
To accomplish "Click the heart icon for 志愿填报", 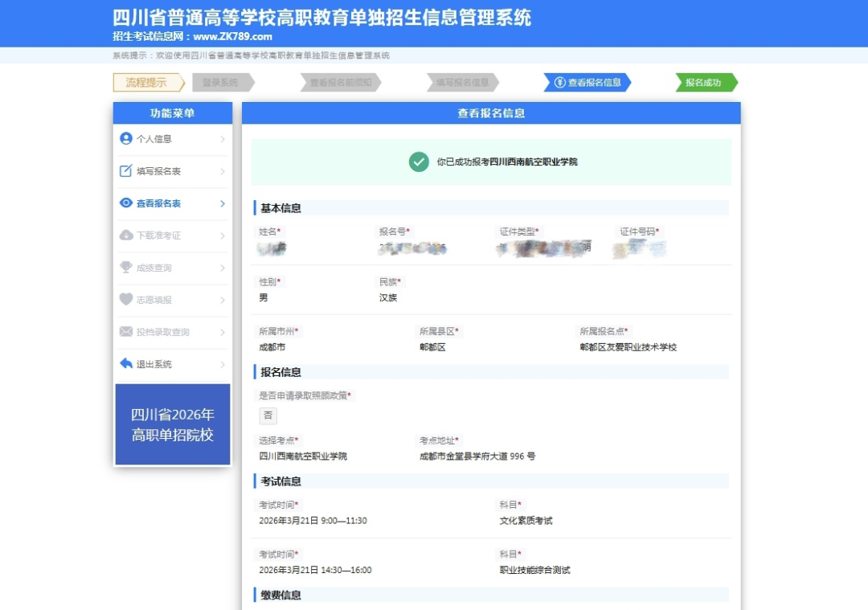I will click(125, 300).
